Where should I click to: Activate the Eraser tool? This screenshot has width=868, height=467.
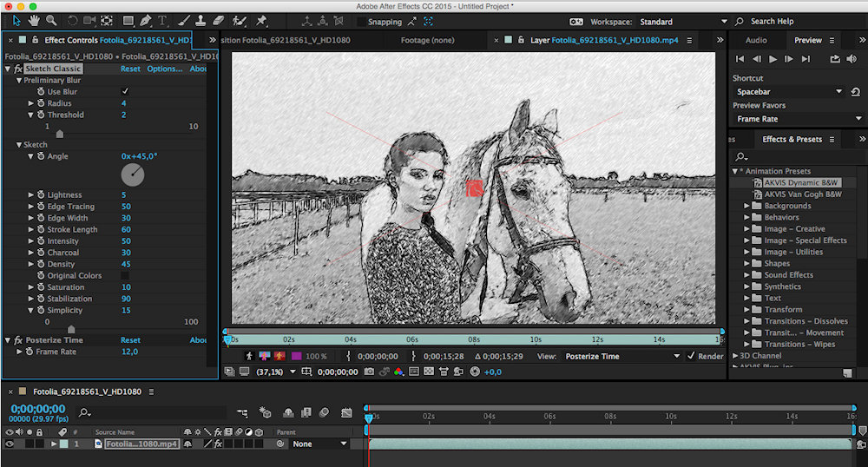point(218,20)
